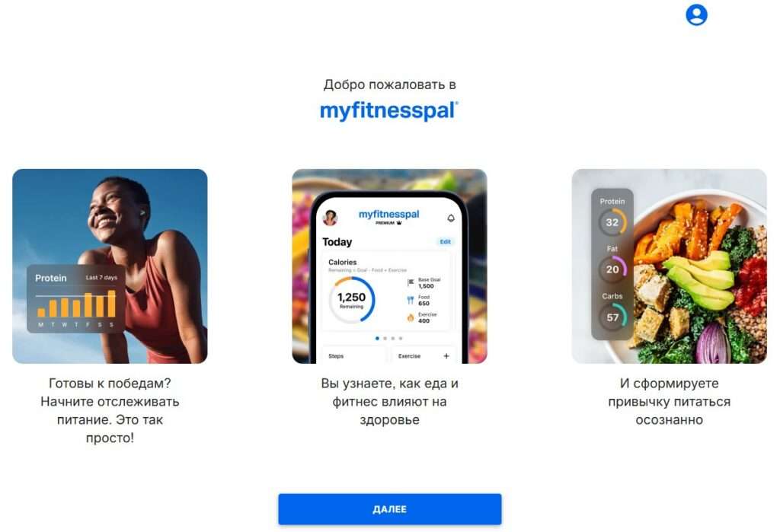Click the Fat 20 ring indicator
The image size is (780, 532).
(x=612, y=269)
